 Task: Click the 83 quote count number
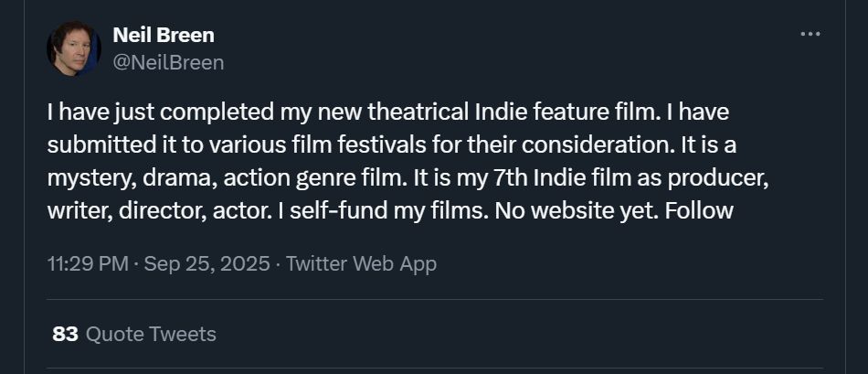coord(65,334)
